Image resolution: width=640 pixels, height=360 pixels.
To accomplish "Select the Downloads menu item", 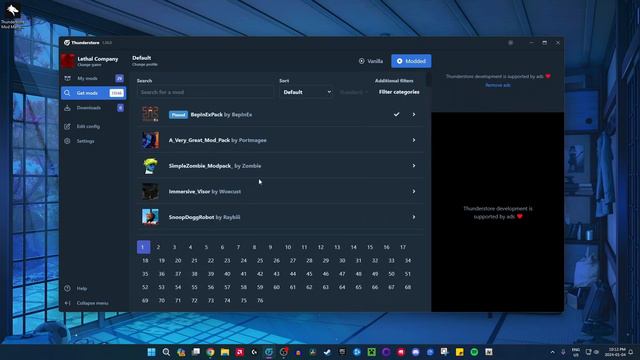I will point(93,108).
